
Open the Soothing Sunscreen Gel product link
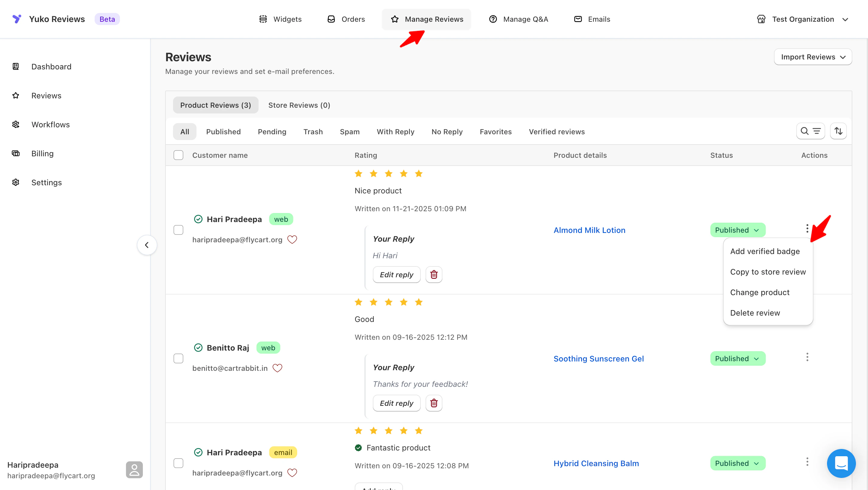coord(599,358)
